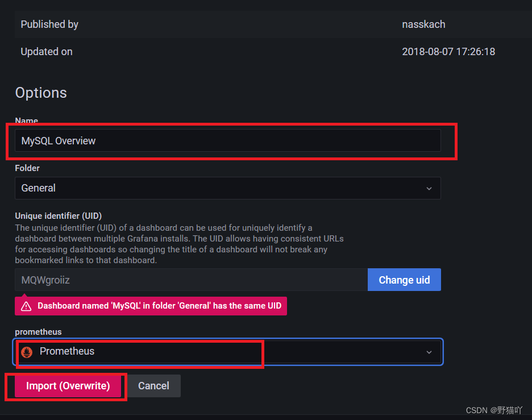Click the updated date 2018-08-07 17:26:18
This screenshot has height=420, width=532.
coord(448,52)
